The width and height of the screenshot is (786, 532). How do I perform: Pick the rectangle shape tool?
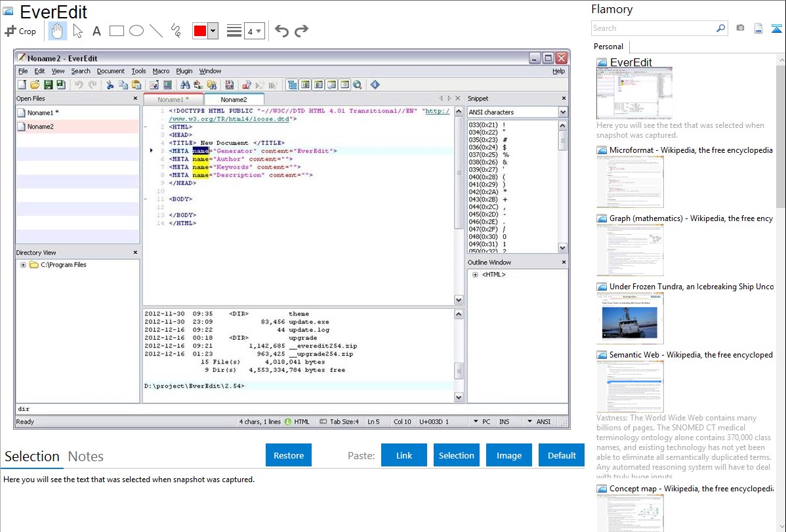point(117,31)
